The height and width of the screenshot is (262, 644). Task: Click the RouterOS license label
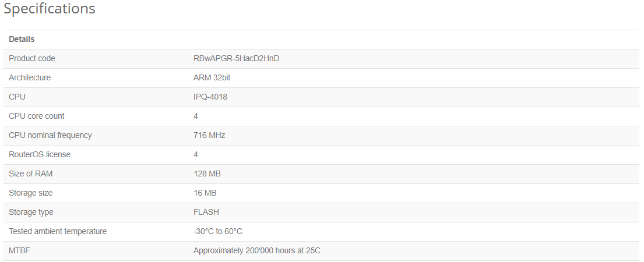click(x=40, y=154)
